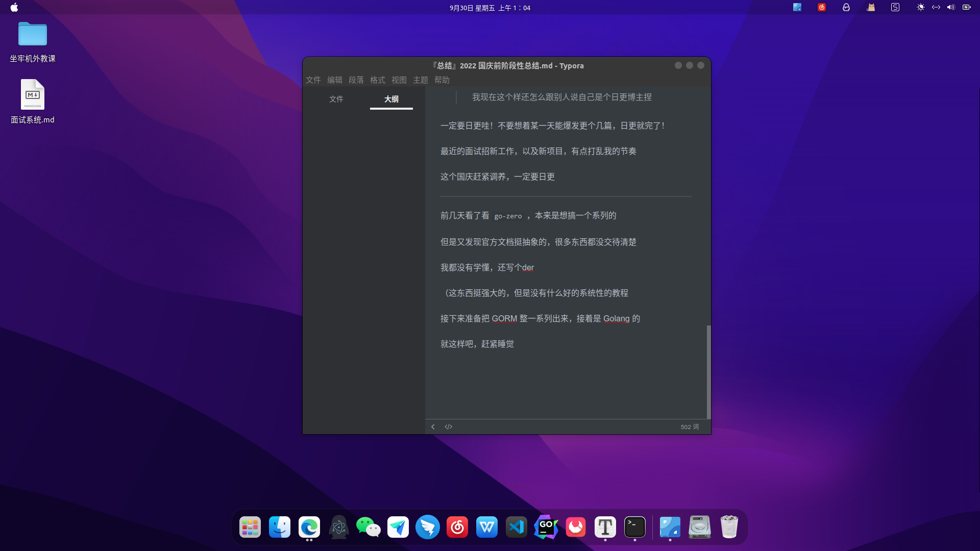This screenshot has height=551, width=980.
Task: Open the 段落 menu in Typora
Action: tap(356, 80)
